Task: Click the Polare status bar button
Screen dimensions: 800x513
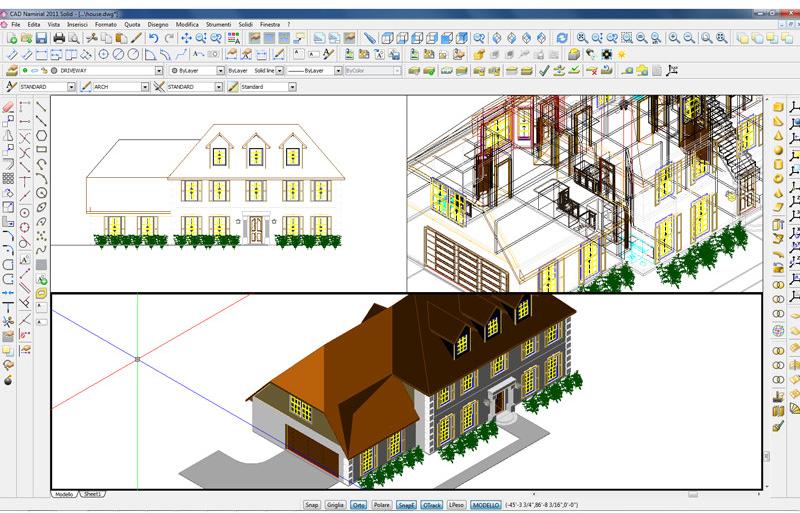Action: (x=381, y=505)
